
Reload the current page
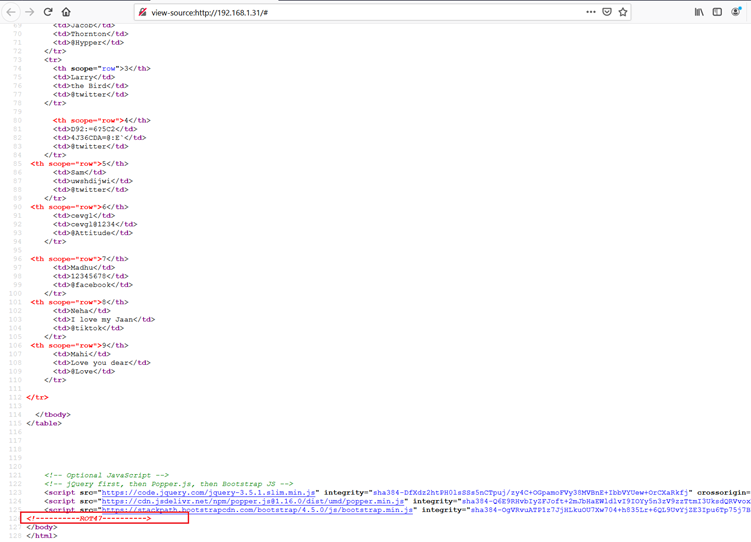[47, 12]
